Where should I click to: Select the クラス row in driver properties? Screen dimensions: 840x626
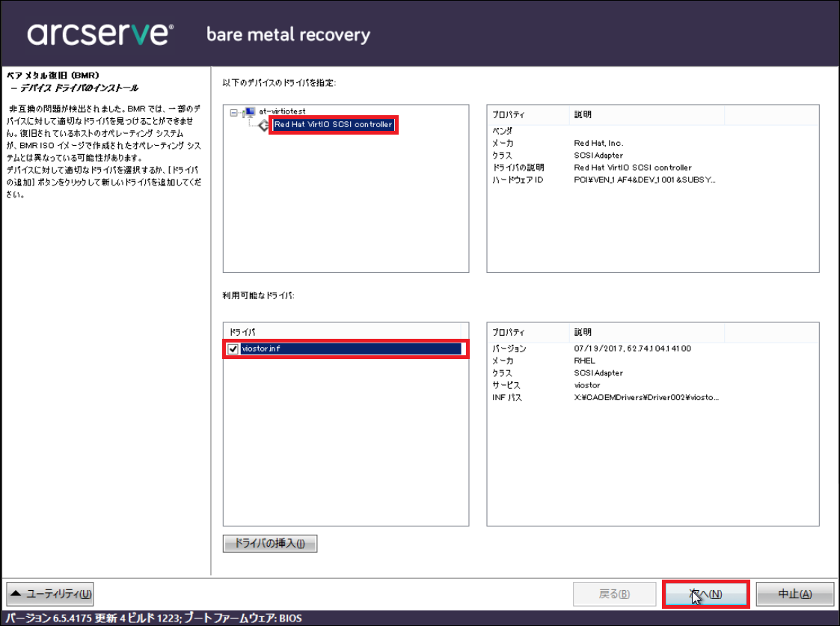coord(502,373)
